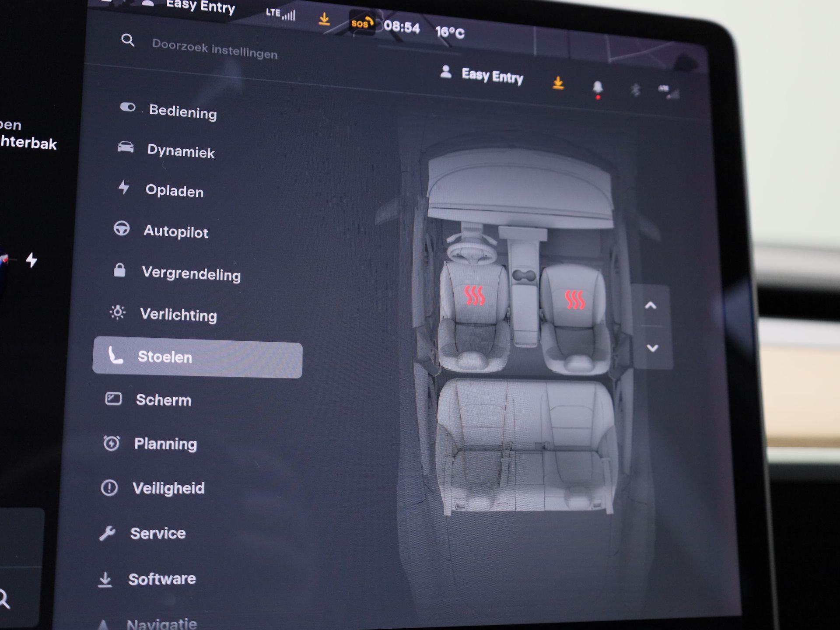Tap the orange software download icon
The height and width of the screenshot is (630, 840).
coord(558,83)
